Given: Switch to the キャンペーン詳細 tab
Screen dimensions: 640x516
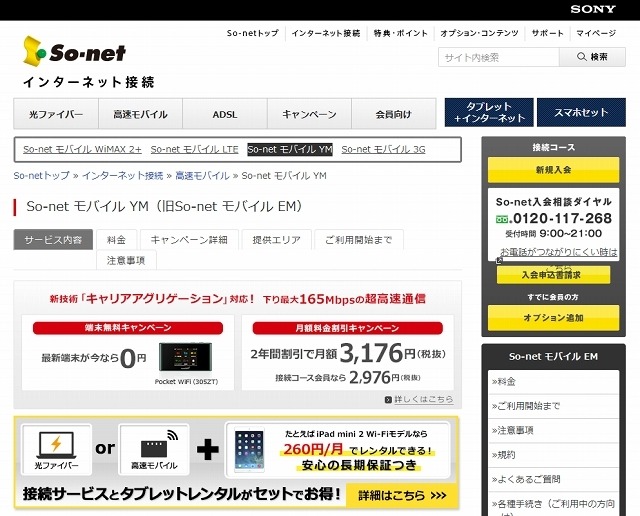Looking at the screenshot, I should tap(189, 240).
